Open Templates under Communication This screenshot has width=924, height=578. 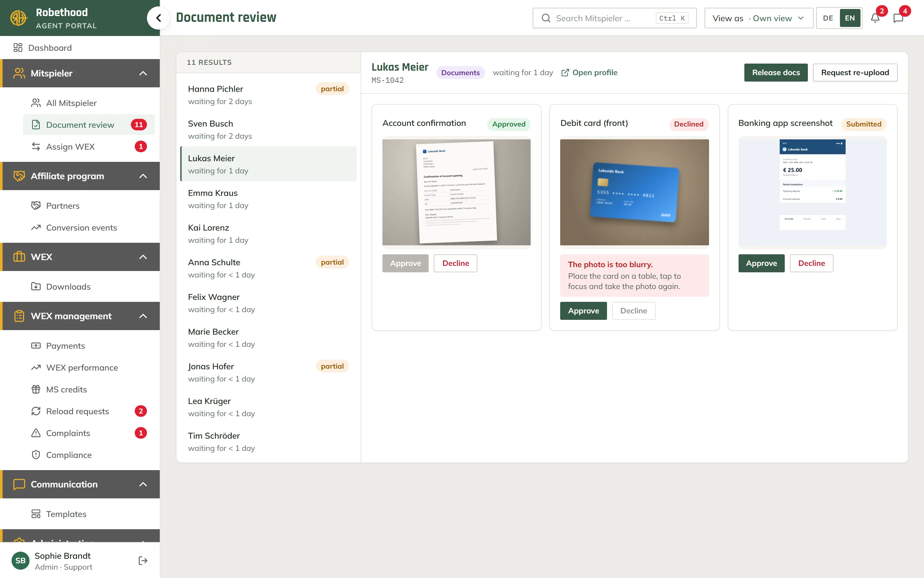(89, 514)
